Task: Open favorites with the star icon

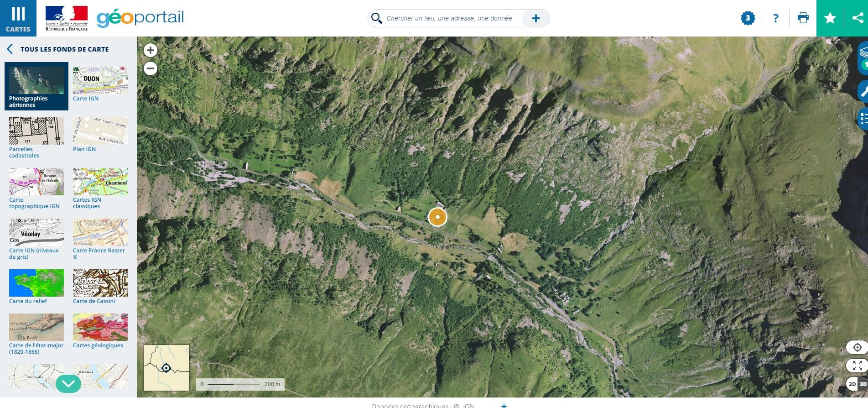Action: point(830,18)
